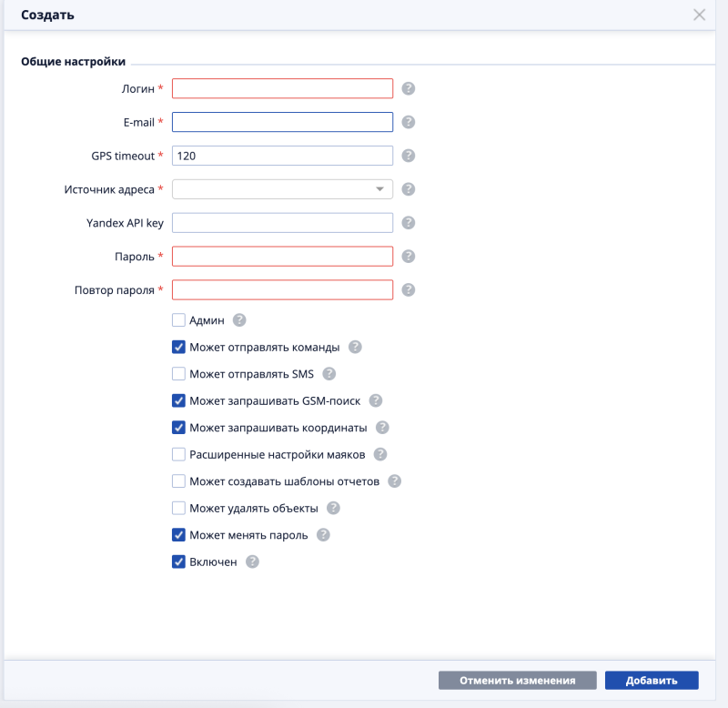Toggle the Включен checkbox off

click(178, 562)
